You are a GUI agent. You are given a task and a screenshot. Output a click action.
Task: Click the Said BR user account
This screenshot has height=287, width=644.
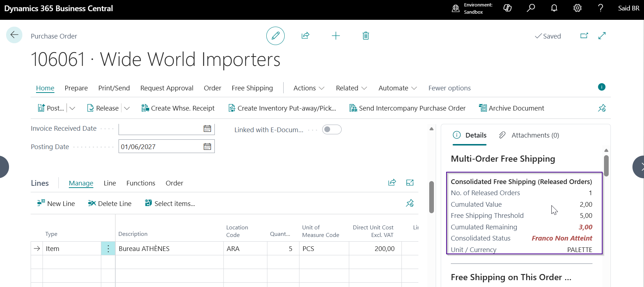click(x=629, y=8)
